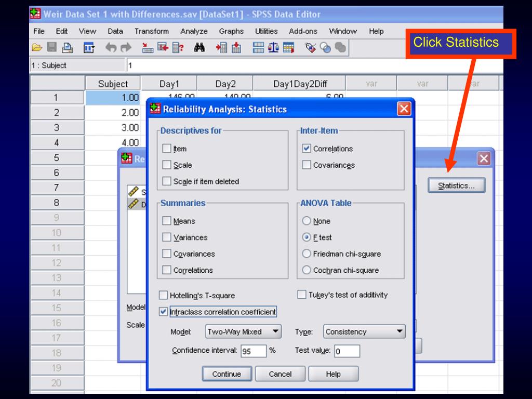
Task: Click the Undo arrow icon
Action: coord(111,47)
